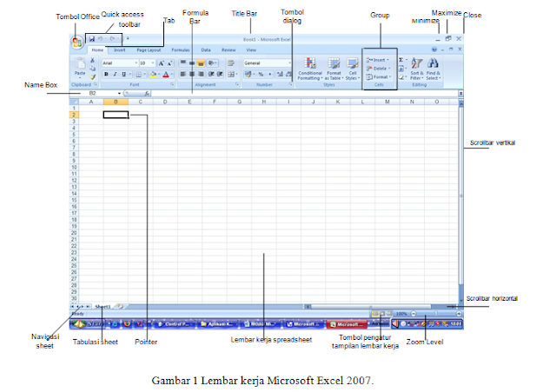Open Format as Table gallery
Screen dimensions: 556x392
click(x=334, y=69)
